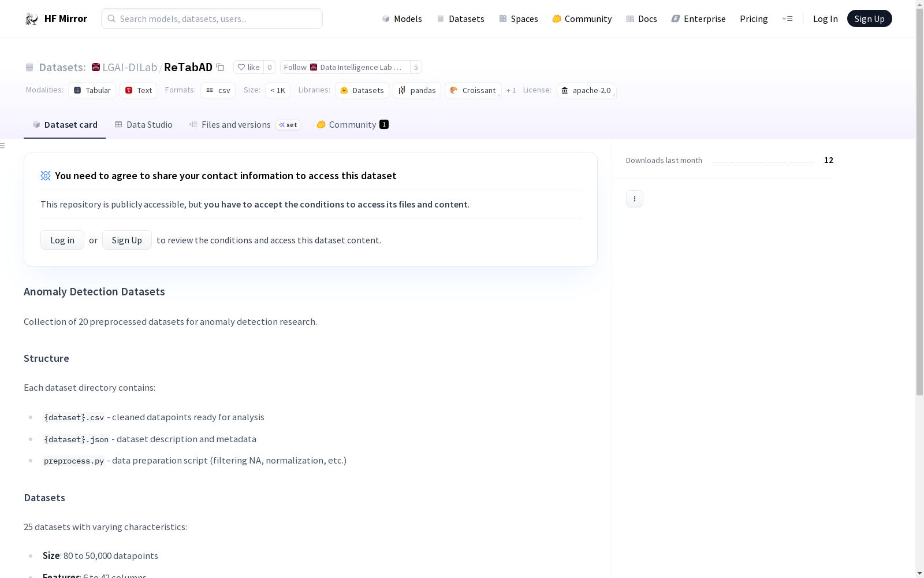Viewport: 924px width, 578px height.
Task: Click the Croissant library tag
Action: [x=473, y=90]
